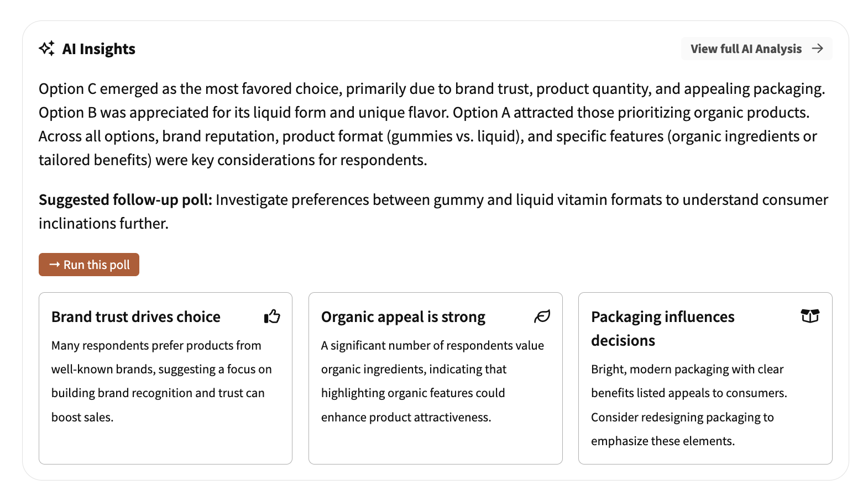
Task: Click the Packaging card description text
Action: (x=688, y=405)
